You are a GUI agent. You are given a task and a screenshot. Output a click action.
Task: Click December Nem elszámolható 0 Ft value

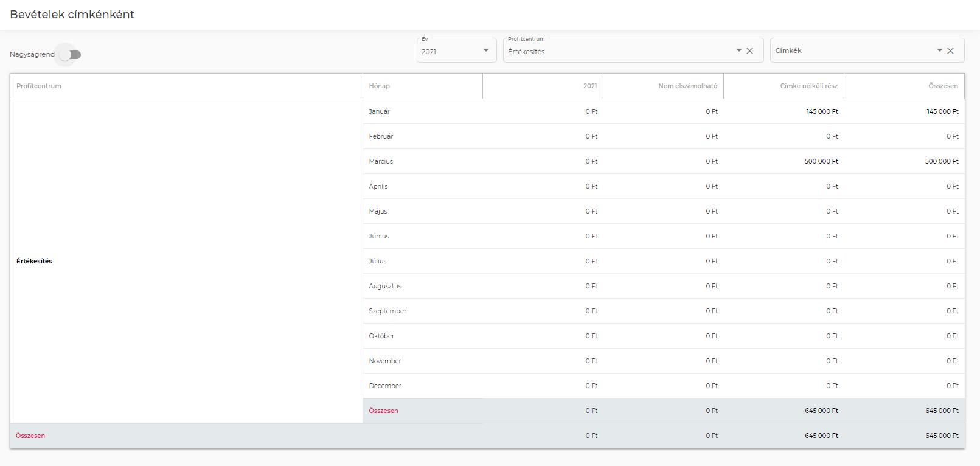tap(712, 386)
